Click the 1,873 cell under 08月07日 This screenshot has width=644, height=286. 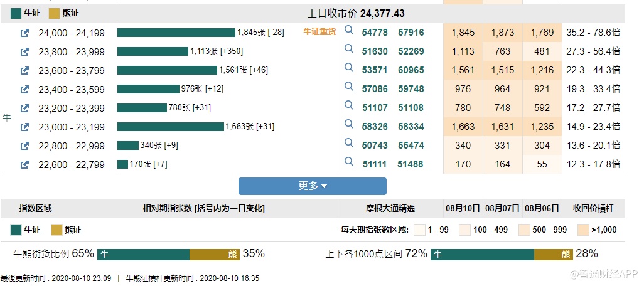[502, 33]
